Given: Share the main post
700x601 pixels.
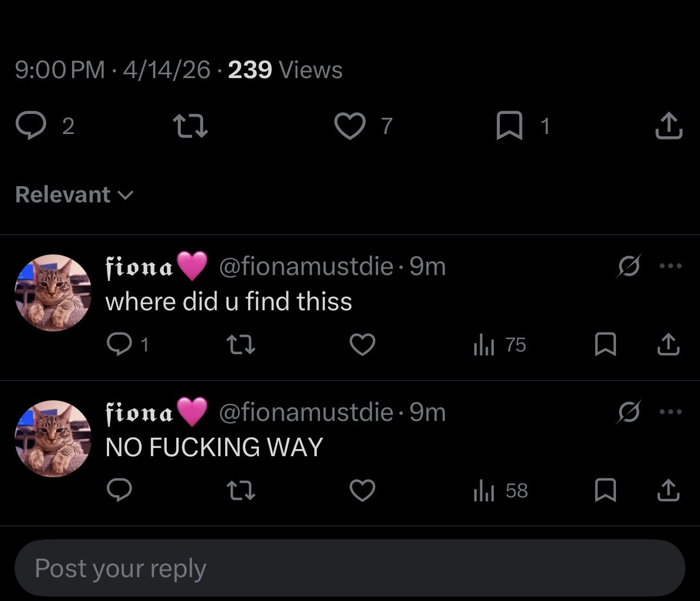Looking at the screenshot, I should click(x=669, y=125).
